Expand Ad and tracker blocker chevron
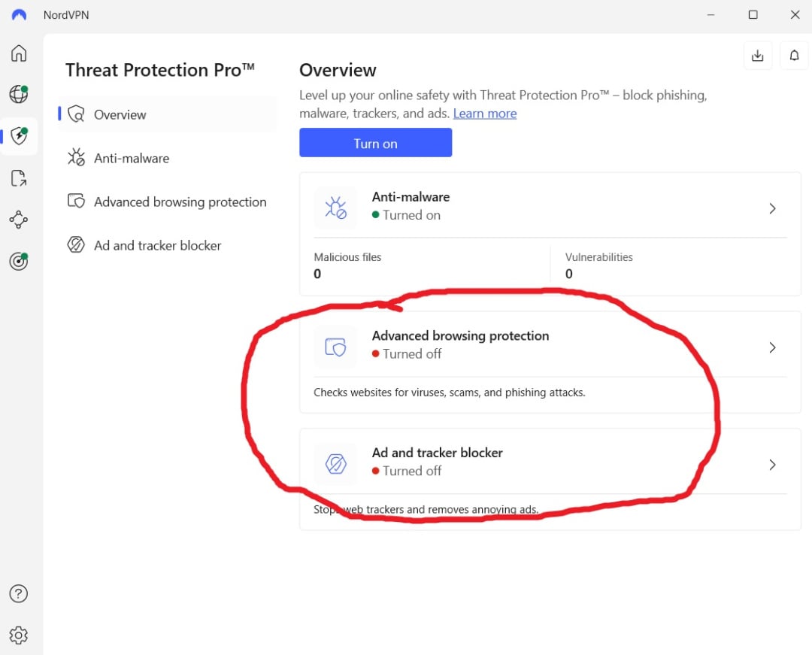Image resolution: width=812 pixels, height=655 pixels. coord(772,465)
